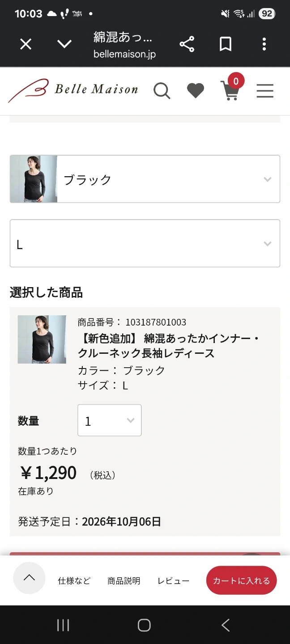Screen dimensions: 290x644
Task: Jump to the 商品説明 section
Action: click(124, 580)
